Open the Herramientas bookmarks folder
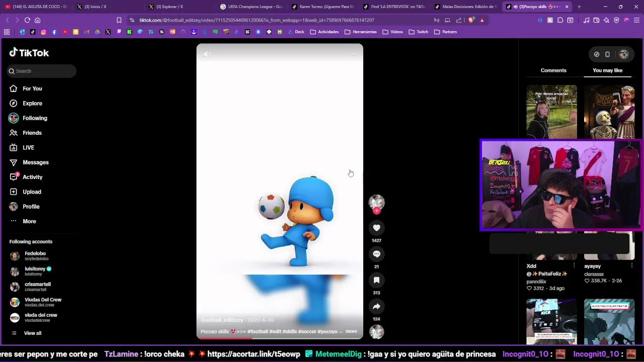Image resolution: width=644 pixels, height=362 pixels. [x=360, y=32]
